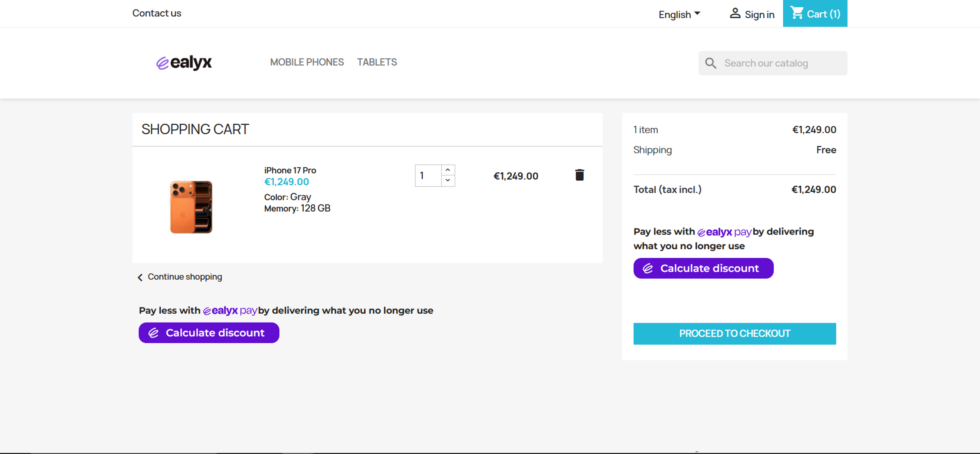The width and height of the screenshot is (980, 454).
Task: Click ealyx pay logo in order summary
Action: (x=724, y=232)
